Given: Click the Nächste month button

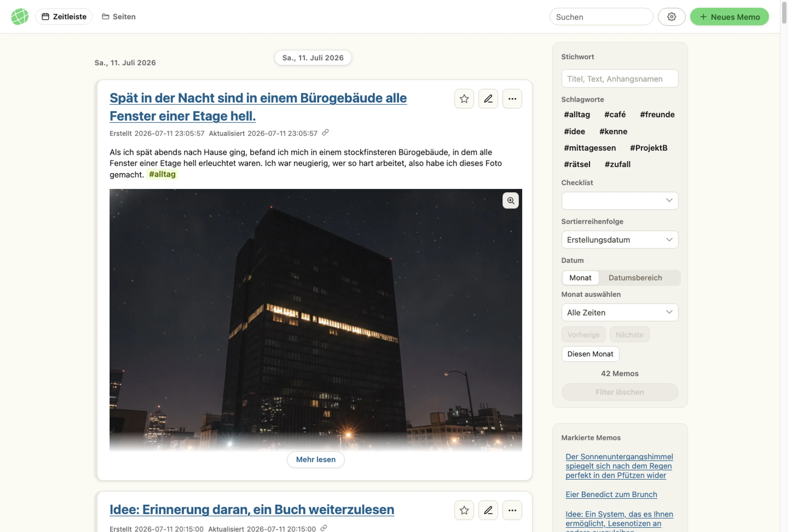Looking at the screenshot, I should point(629,335).
